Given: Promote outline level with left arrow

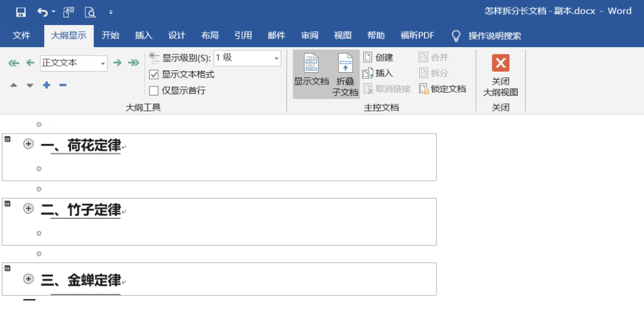Looking at the screenshot, I should coord(30,63).
